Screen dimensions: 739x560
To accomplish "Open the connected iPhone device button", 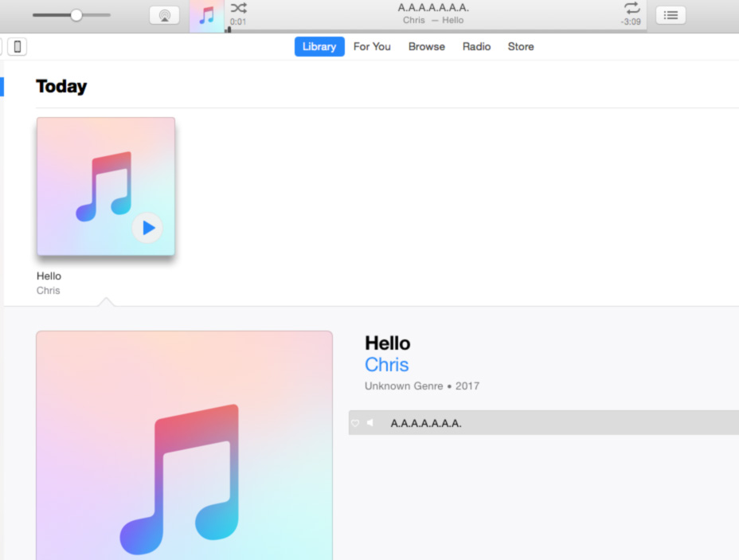I will coord(18,47).
